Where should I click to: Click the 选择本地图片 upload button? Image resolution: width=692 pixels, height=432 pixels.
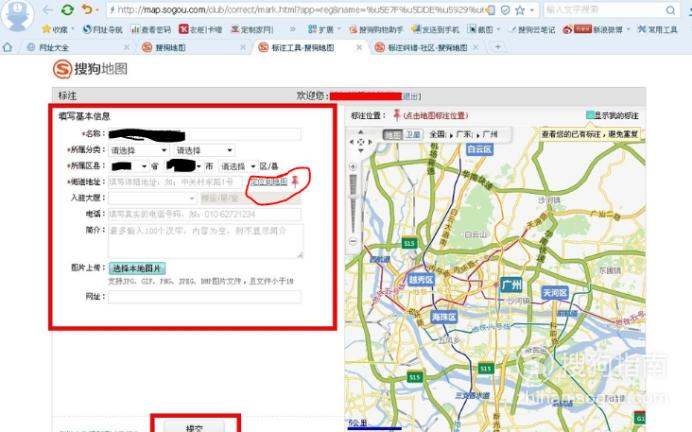point(137,268)
